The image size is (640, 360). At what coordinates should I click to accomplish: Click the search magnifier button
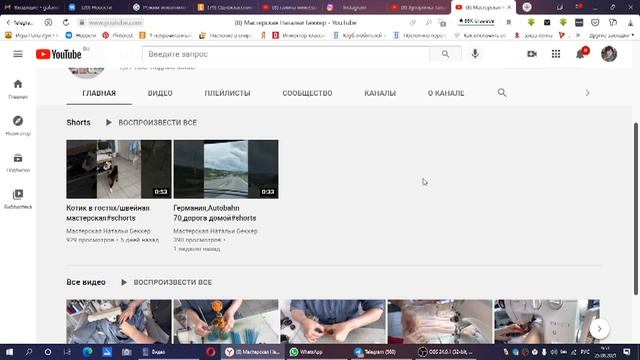point(445,54)
